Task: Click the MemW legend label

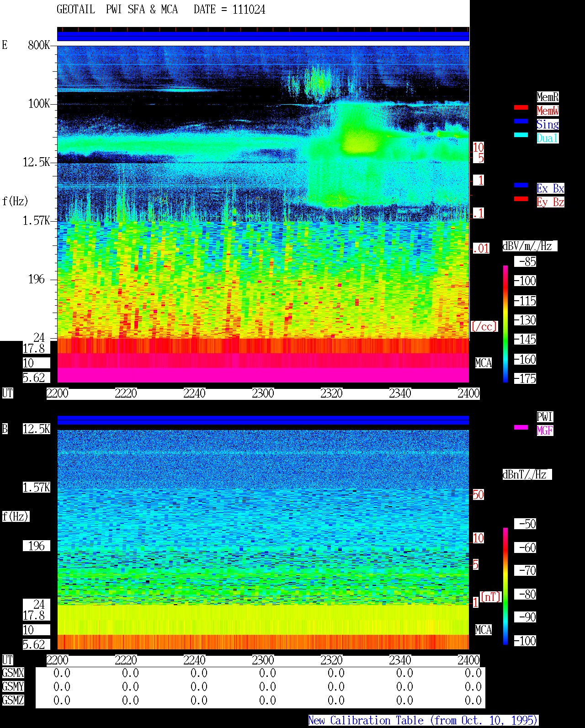Action: [548, 111]
